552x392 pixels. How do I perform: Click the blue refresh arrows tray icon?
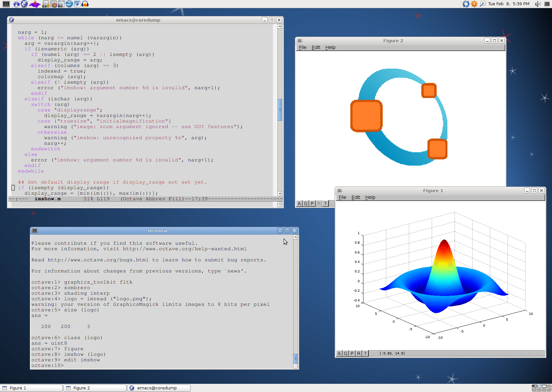pos(466,4)
